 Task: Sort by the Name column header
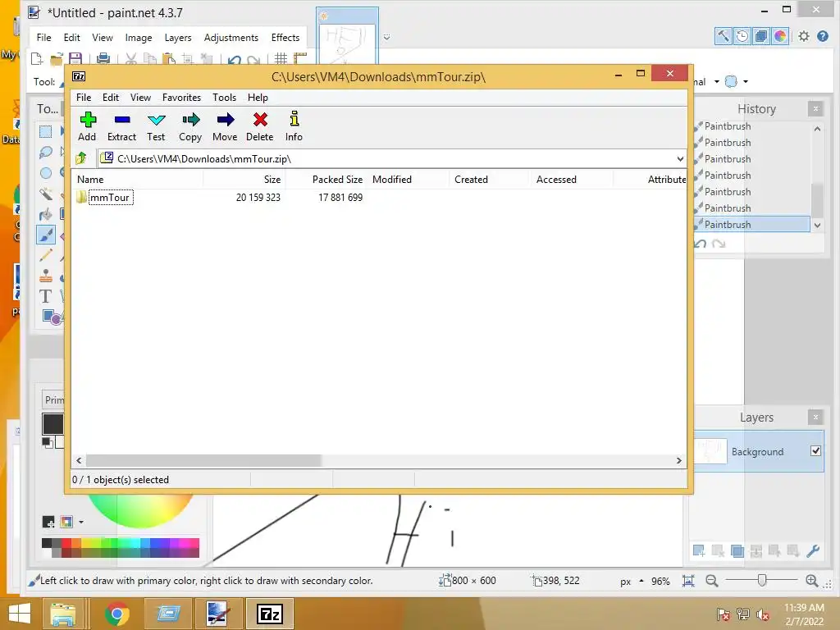pyautogui.click(x=138, y=180)
